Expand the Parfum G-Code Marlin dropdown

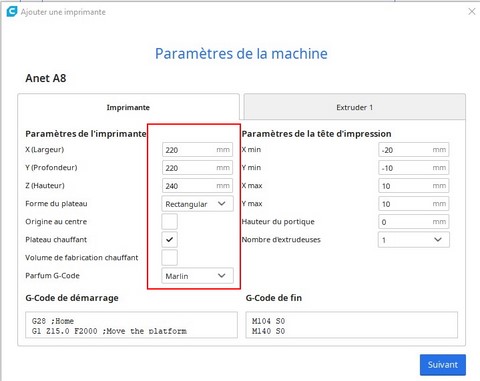tap(197, 276)
